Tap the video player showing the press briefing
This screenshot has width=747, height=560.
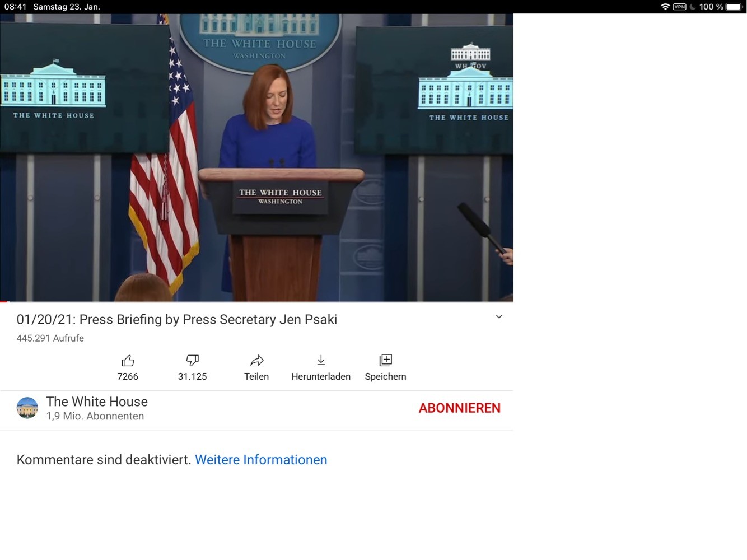256,157
